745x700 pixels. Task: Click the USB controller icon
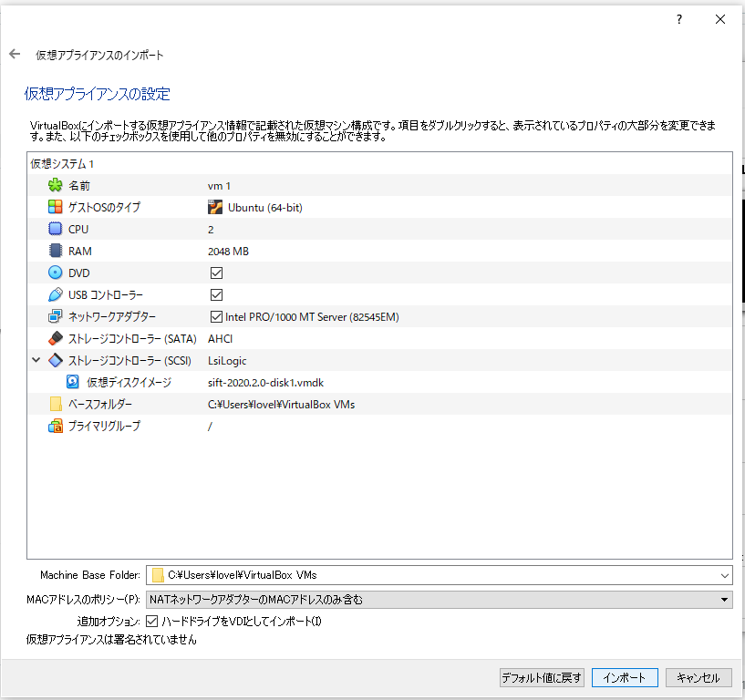pyautogui.click(x=55, y=294)
